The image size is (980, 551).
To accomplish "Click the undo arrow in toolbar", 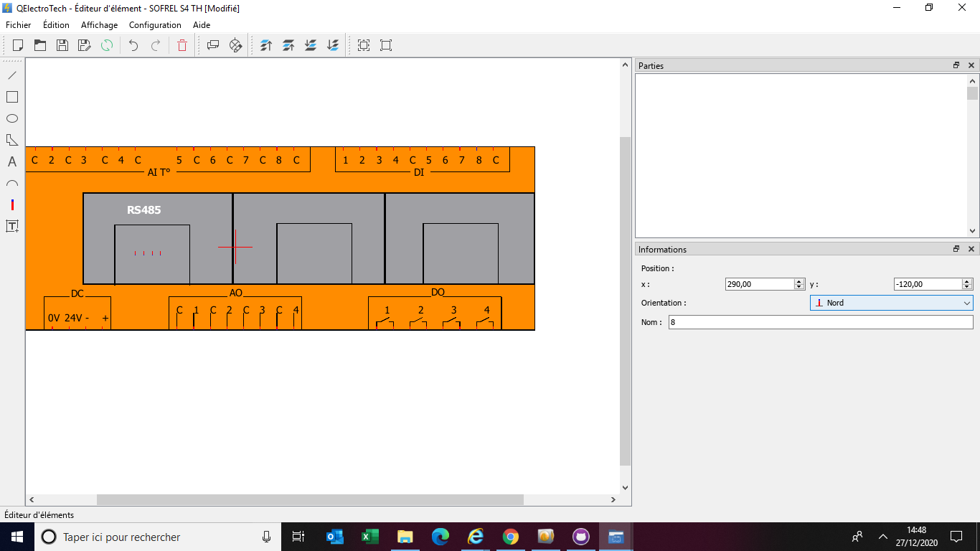I will click(x=133, y=45).
